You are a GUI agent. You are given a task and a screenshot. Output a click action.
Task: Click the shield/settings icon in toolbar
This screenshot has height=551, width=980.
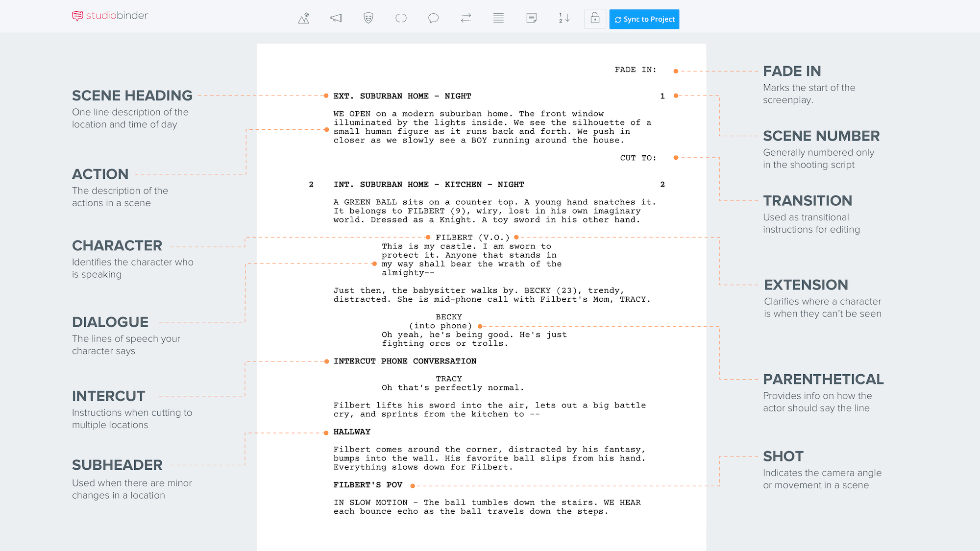click(x=368, y=18)
